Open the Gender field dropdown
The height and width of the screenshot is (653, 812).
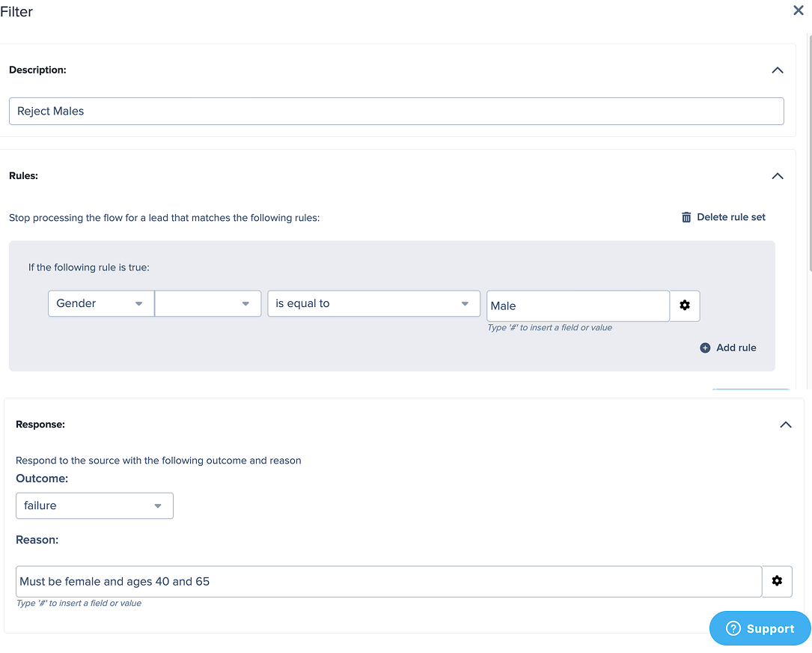click(x=100, y=303)
